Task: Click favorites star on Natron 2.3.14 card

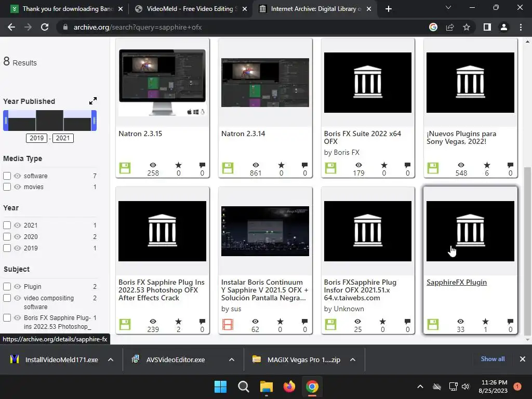Action: pyautogui.click(x=281, y=165)
